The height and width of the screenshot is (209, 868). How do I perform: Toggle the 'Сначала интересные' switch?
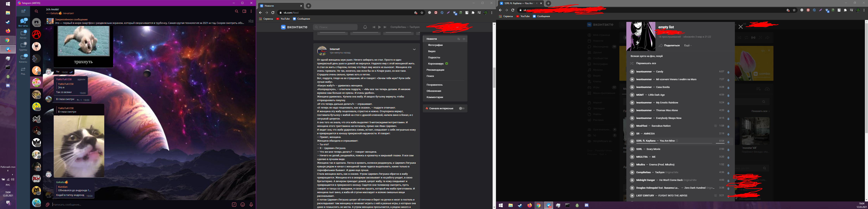click(x=462, y=108)
